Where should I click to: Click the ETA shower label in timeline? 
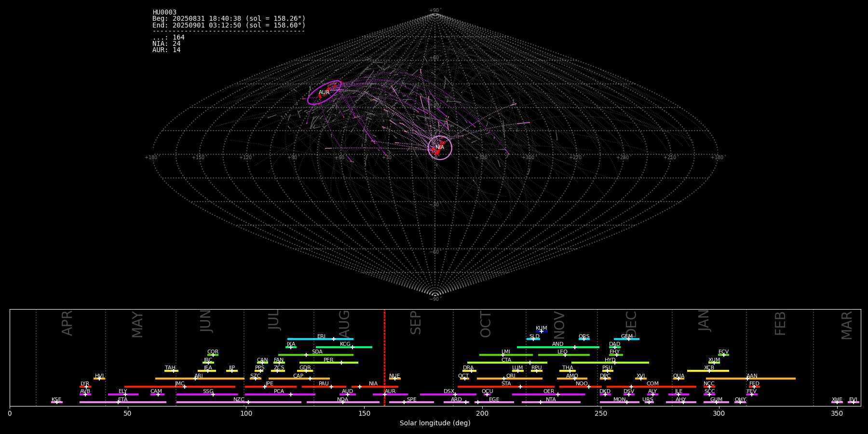point(123,400)
